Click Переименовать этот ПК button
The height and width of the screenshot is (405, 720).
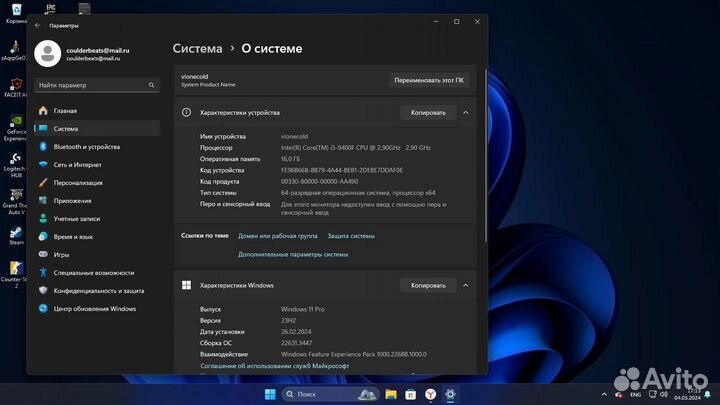[429, 80]
